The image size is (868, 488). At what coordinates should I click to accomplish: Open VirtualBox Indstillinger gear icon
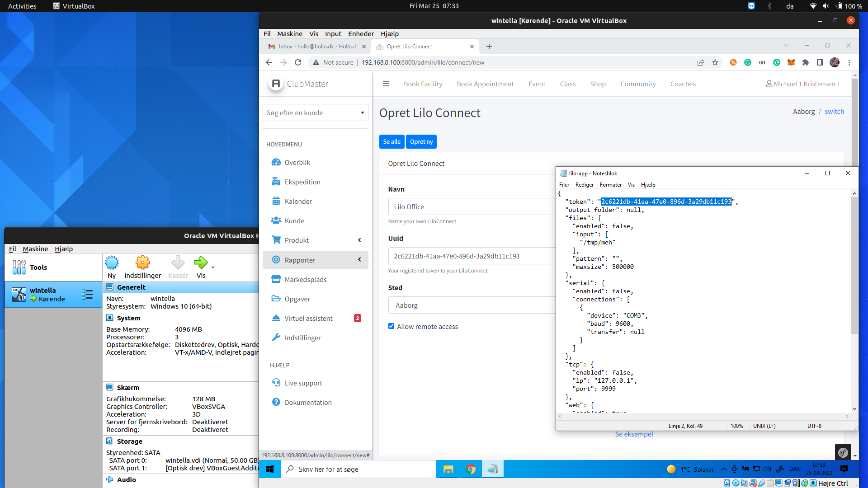(142, 263)
